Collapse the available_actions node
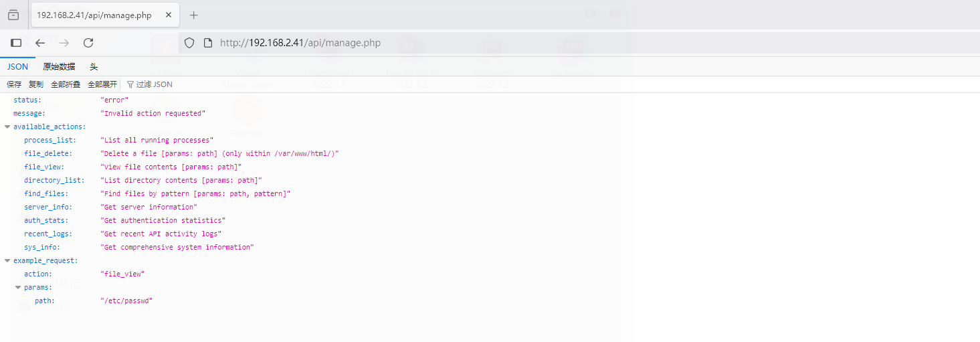Screen dimensions: 980x342 (x=7, y=126)
